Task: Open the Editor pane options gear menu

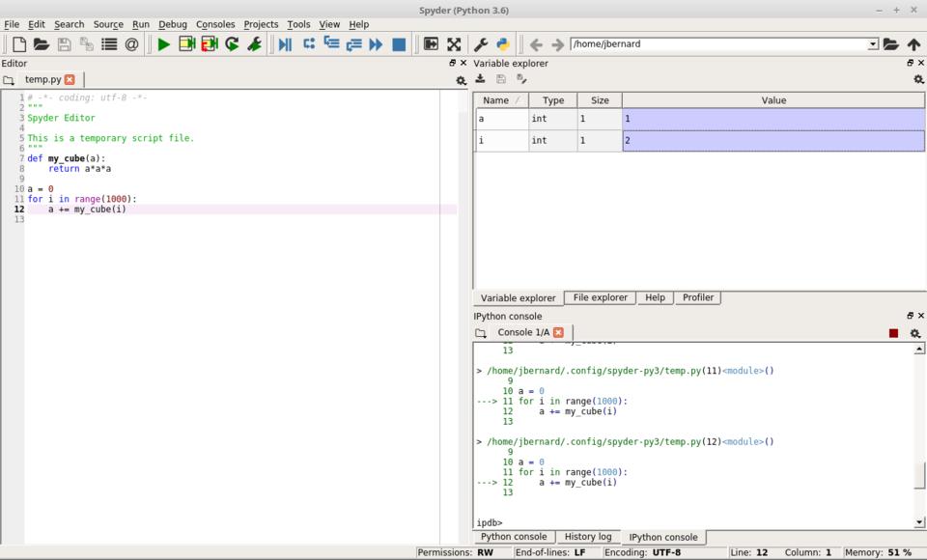Action: (461, 80)
